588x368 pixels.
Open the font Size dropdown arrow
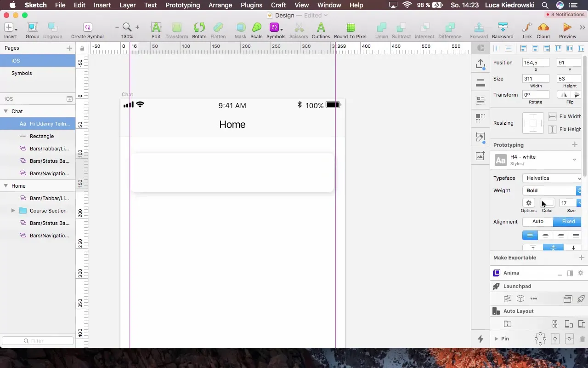click(579, 203)
